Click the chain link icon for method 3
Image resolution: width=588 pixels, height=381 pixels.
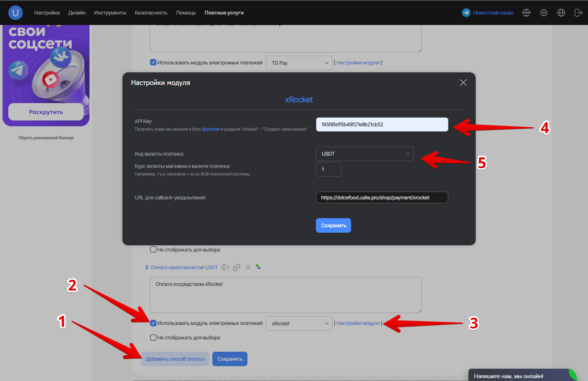coord(237,267)
